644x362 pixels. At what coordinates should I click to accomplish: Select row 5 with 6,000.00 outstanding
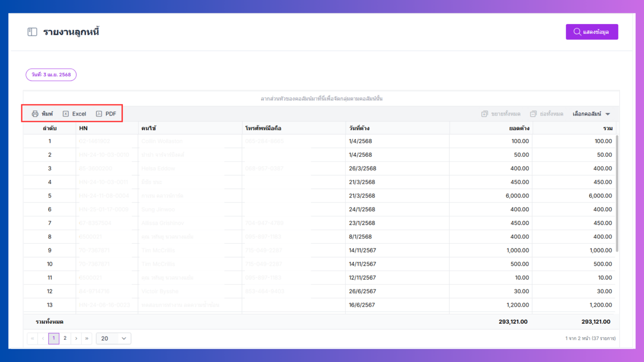(x=320, y=195)
